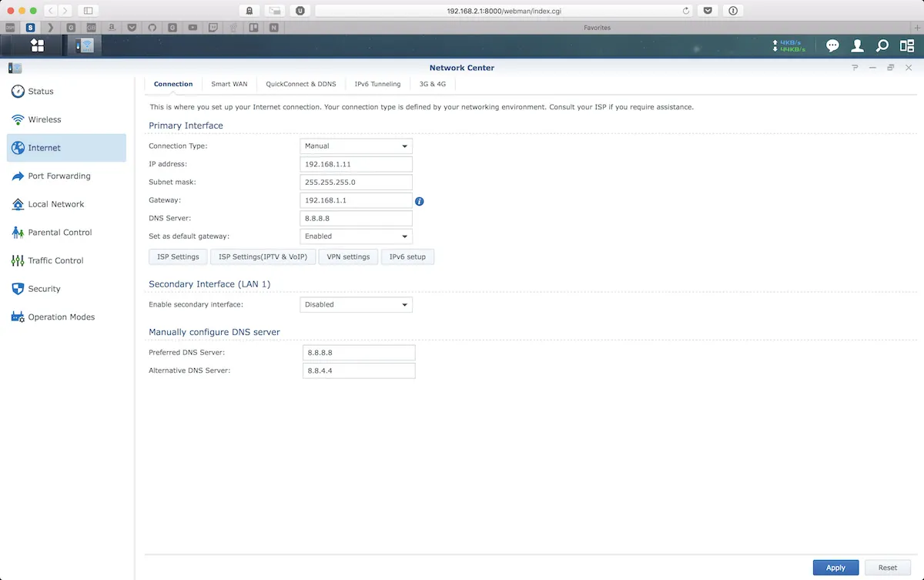Click the Network Center help question mark

(x=855, y=68)
